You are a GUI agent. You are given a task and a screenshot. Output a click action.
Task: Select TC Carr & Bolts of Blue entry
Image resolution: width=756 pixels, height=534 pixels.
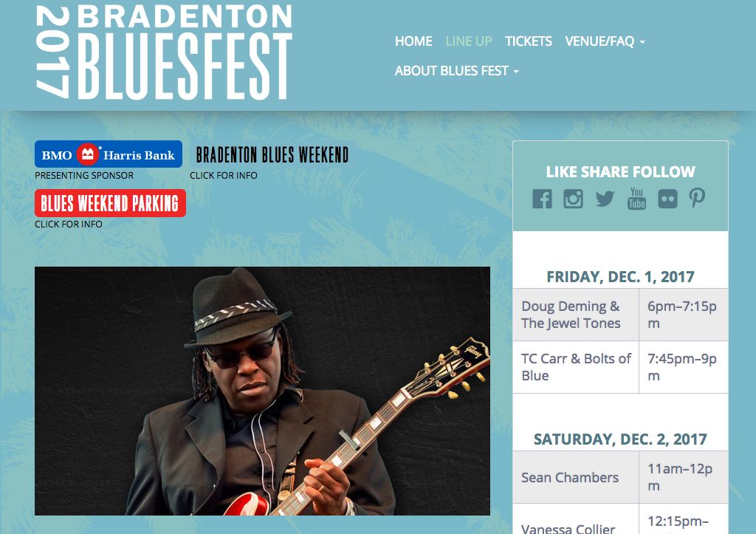pyautogui.click(x=576, y=367)
